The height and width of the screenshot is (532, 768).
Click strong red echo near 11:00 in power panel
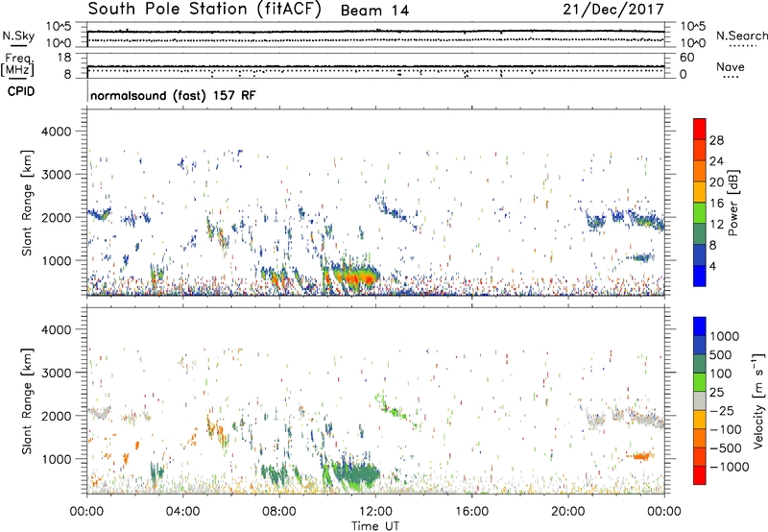point(350,278)
